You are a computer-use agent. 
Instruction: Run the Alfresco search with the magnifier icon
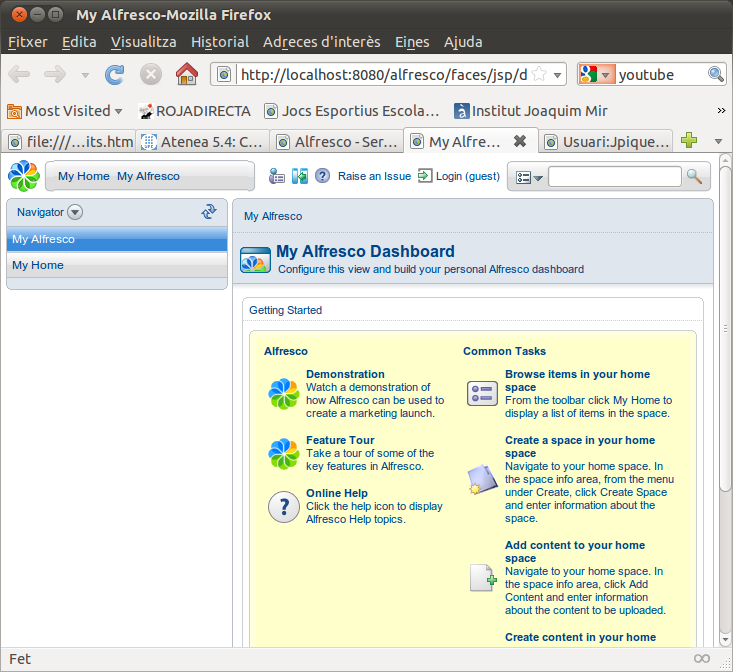click(x=694, y=176)
